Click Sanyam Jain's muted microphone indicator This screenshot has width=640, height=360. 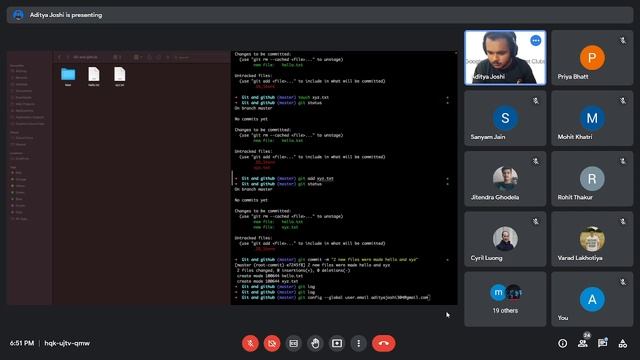pyautogui.click(x=536, y=101)
